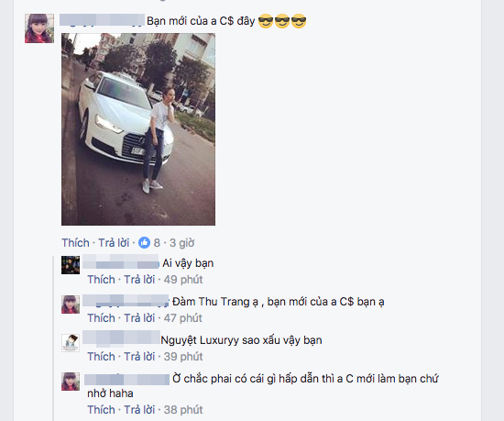
Task: Like the 'Ai vậy bạn' reply
Action: pyautogui.click(x=101, y=279)
